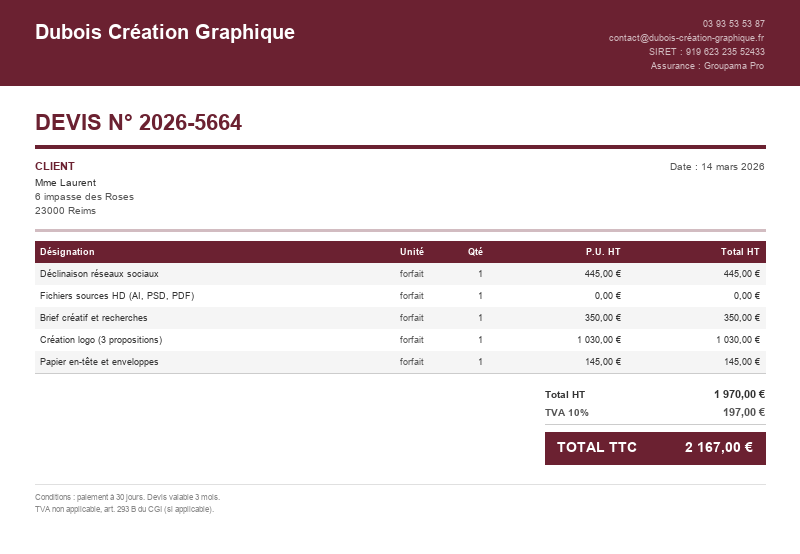Select row Brief créatif et recherches

pyautogui.click(x=401, y=318)
